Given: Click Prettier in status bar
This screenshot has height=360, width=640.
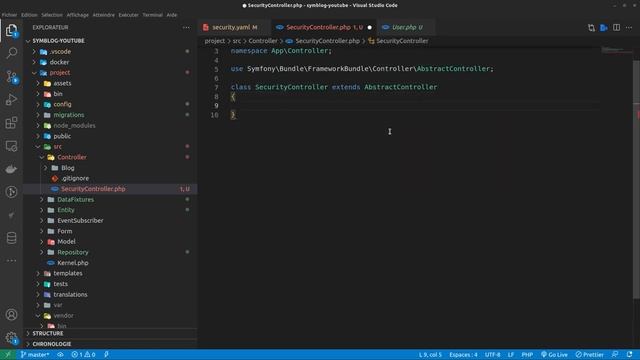Looking at the screenshot, I should click(x=589, y=355).
